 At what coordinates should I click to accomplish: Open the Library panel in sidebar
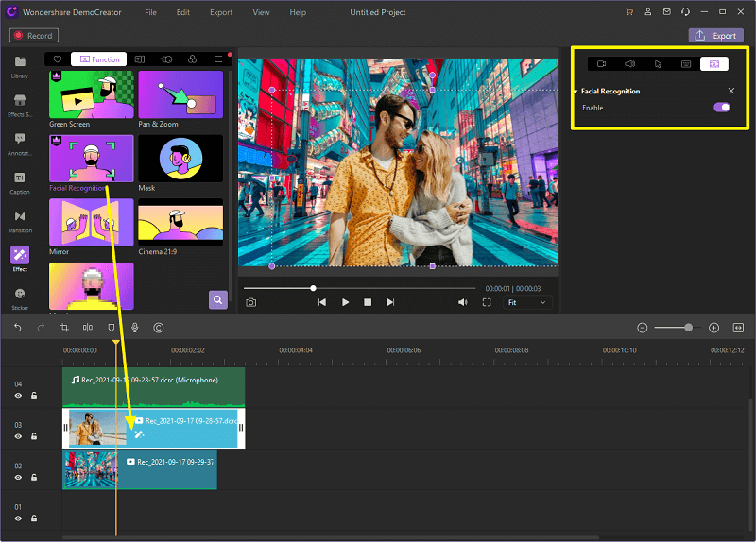coord(19,66)
